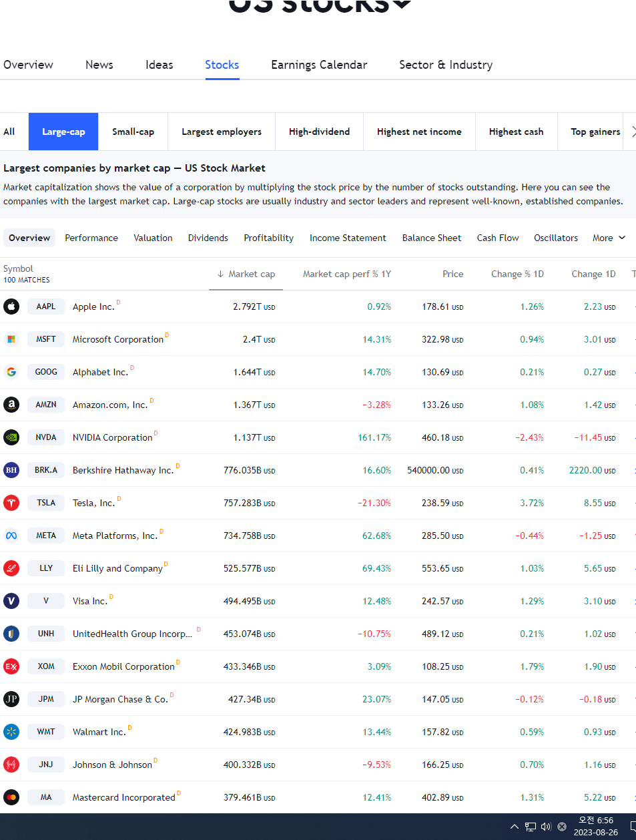This screenshot has width=636, height=840.
Task: Select the Highest net income filter
Action: pos(419,132)
